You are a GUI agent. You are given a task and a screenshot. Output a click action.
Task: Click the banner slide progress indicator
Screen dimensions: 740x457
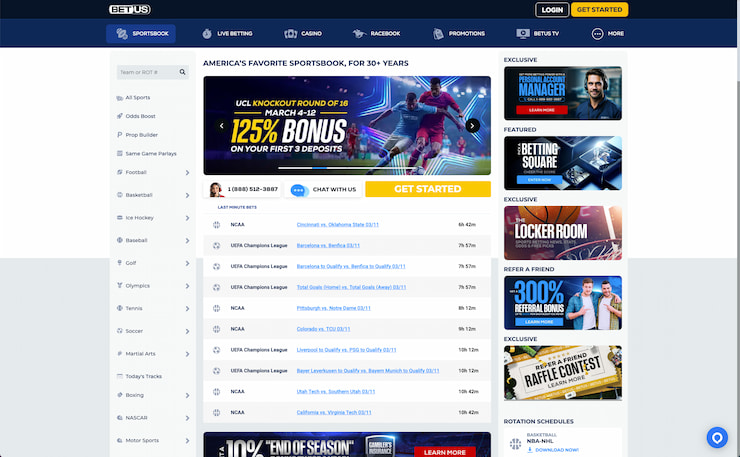[x=347, y=168]
